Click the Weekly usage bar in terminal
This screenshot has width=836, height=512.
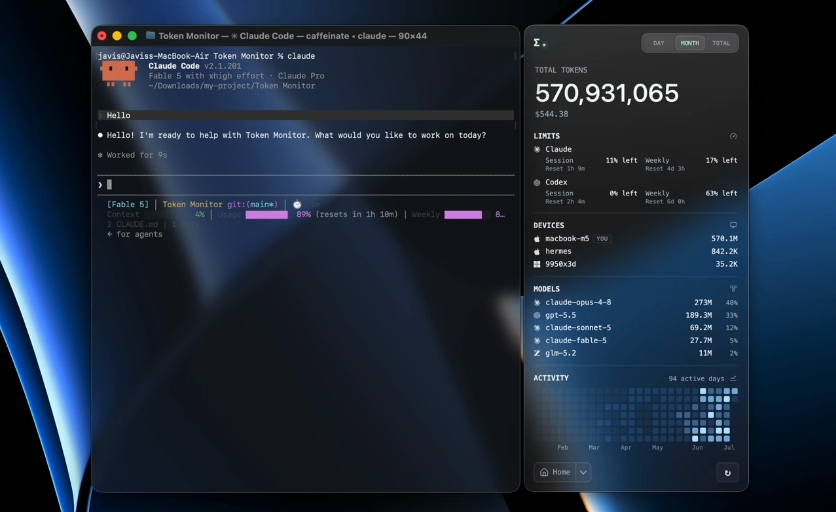pos(467,214)
